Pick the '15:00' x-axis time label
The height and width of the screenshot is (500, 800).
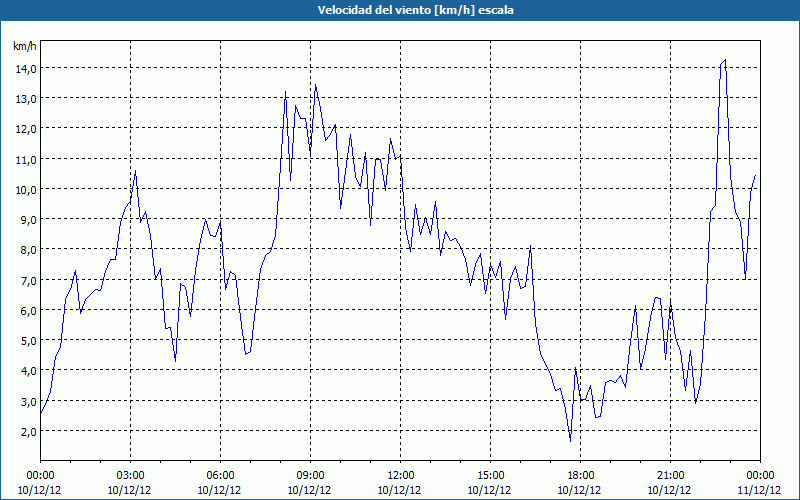point(490,476)
